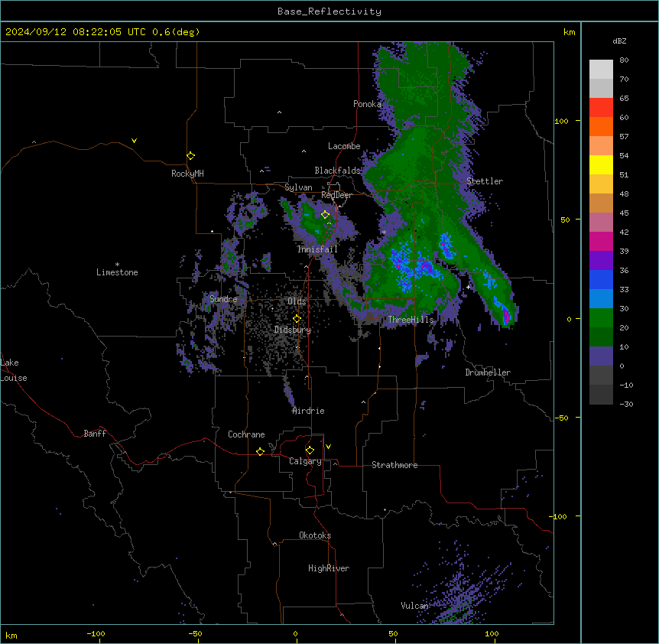The image size is (659, 644).
Task: Click the Airdrie label
Action: (x=308, y=411)
